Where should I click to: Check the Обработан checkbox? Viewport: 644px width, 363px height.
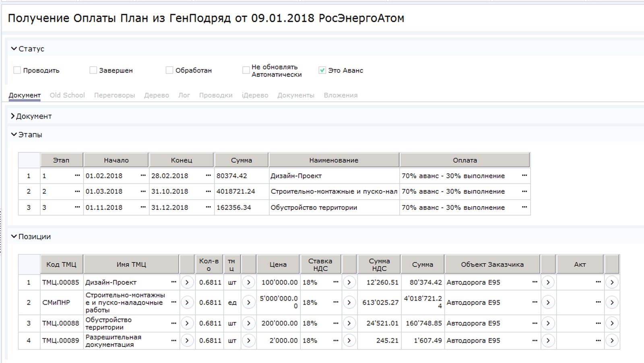tap(169, 70)
